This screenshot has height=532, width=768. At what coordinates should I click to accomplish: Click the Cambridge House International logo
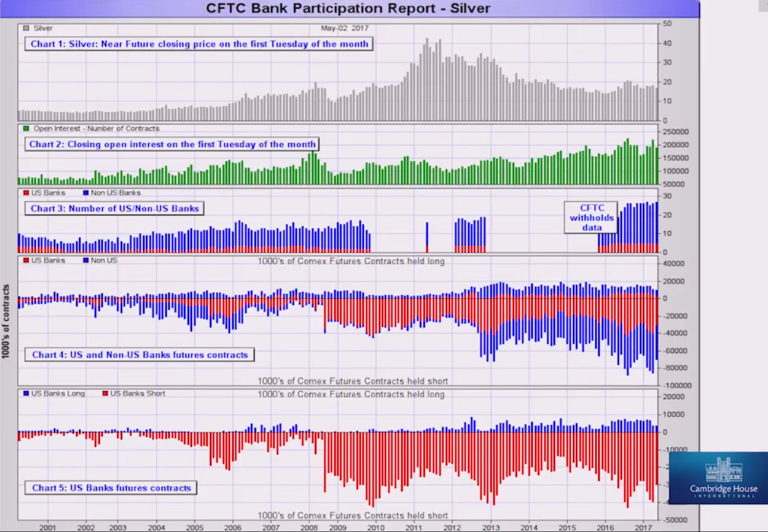pyautogui.click(x=723, y=477)
